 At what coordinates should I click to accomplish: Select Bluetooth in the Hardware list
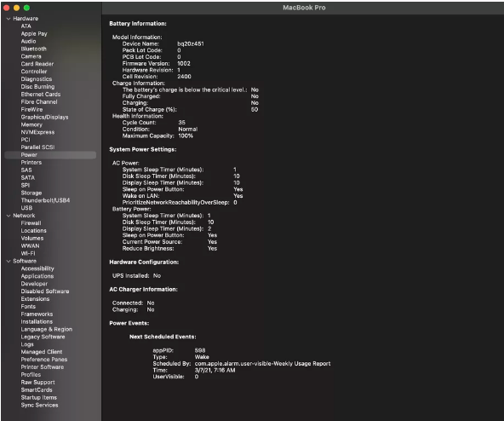coord(34,49)
